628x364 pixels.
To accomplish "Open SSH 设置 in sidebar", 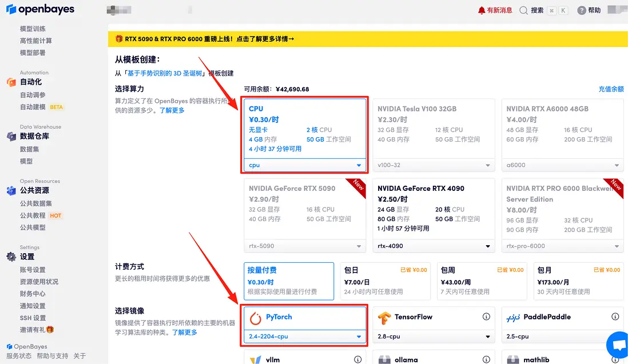I will coord(33,318).
